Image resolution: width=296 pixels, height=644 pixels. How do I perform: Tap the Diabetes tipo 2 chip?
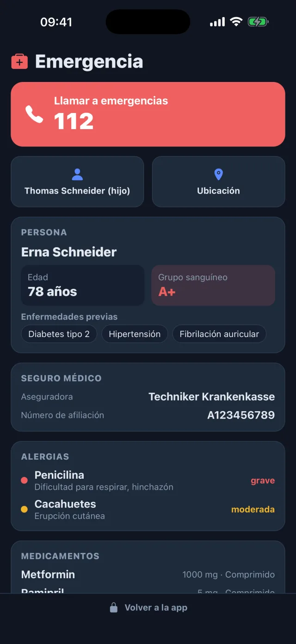59,334
